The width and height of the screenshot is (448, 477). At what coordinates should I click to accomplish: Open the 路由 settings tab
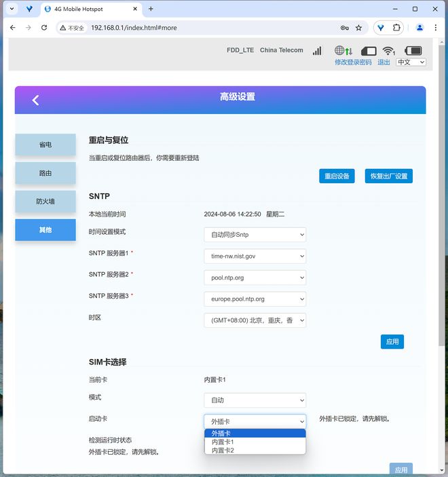coord(45,173)
